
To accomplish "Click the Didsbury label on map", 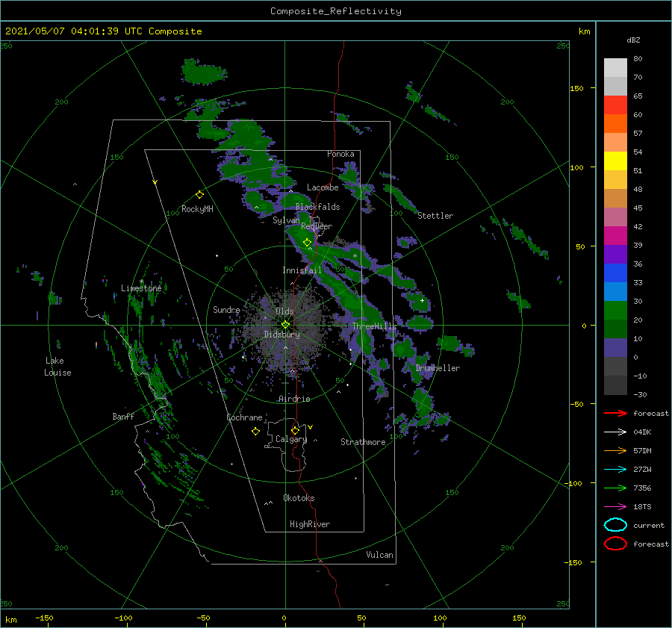I will point(281,335).
